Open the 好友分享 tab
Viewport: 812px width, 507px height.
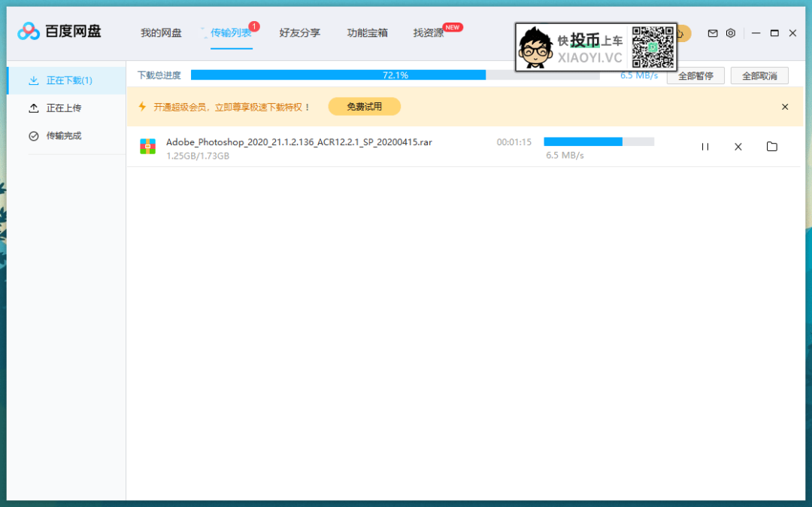tap(299, 32)
